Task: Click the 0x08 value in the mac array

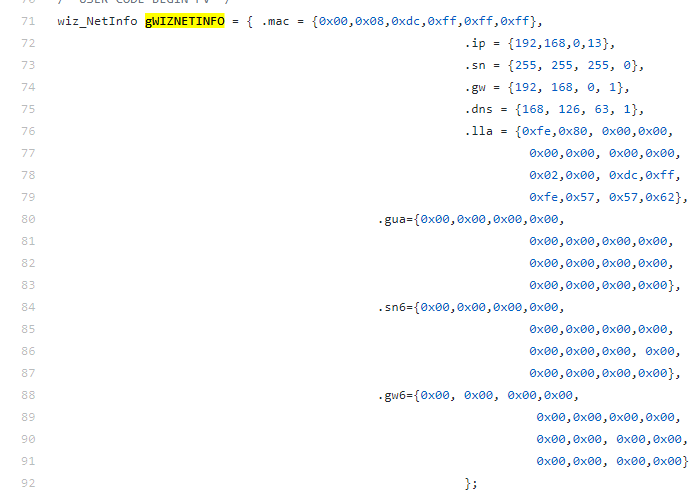Action: tap(369, 21)
